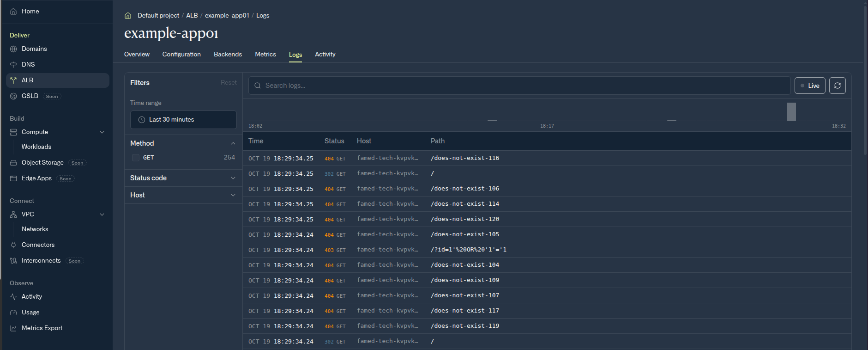Viewport: 868px width, 350px height.
Task: Navigate to ALB breadcrumb link
Action: 192,16
